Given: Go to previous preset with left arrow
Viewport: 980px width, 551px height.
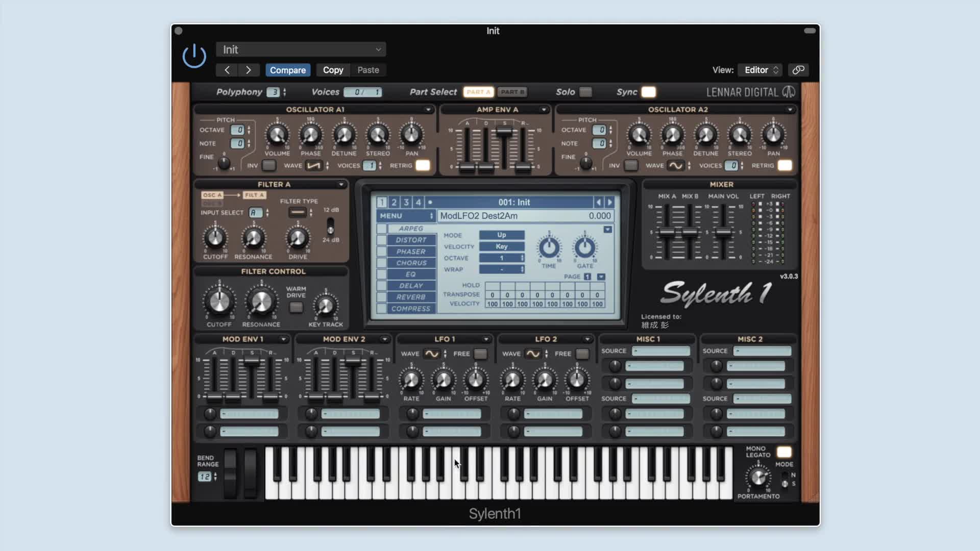Looking at the screenshot, I should coord(227,70).
